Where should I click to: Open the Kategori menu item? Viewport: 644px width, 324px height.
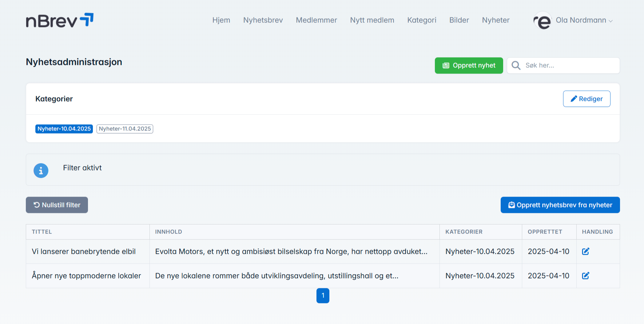click(x=422, y=20)
